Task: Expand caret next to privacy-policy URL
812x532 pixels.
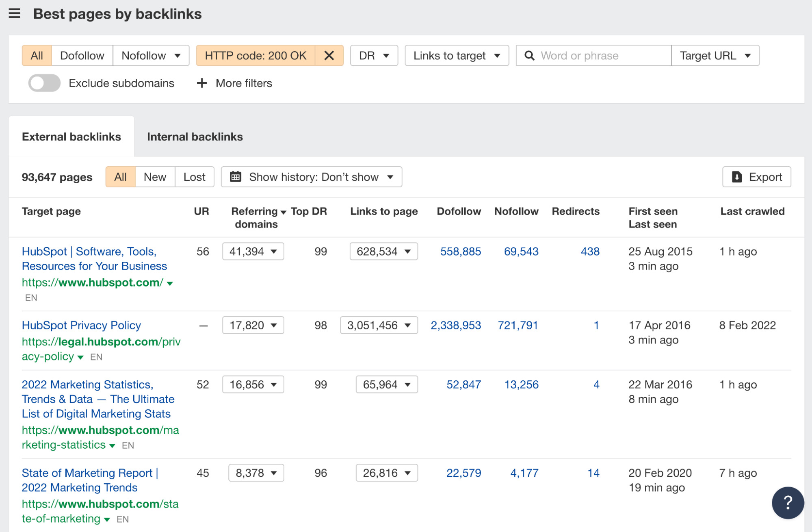Action: tap(80, 357)
